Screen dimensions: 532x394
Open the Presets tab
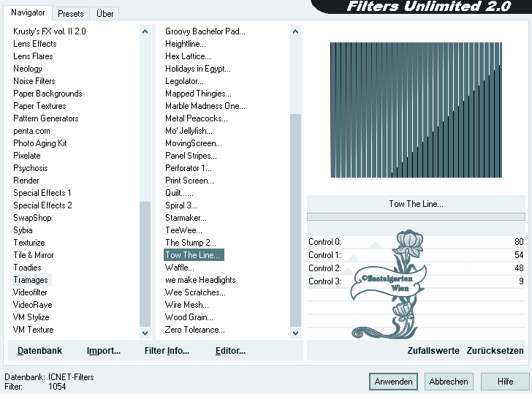pyautogui.click(x=71, y=14)
